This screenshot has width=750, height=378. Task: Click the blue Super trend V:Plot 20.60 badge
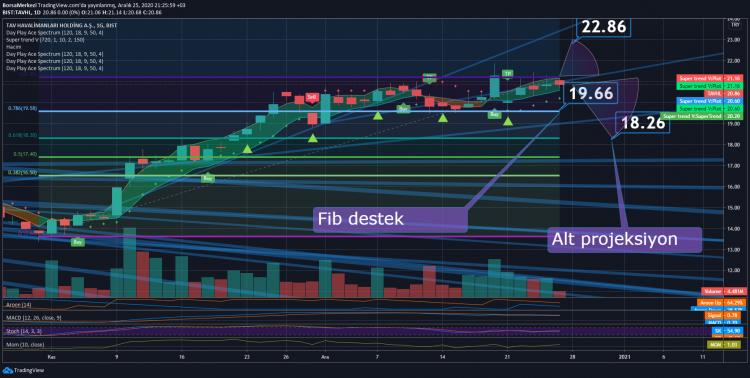[710, 101]
